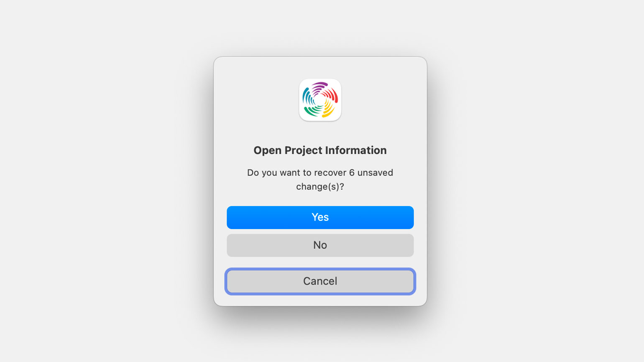Discard unsaved changes by clicking No
Screen dimensions: 644x362
pyautogui.click(x=320, y=245)
